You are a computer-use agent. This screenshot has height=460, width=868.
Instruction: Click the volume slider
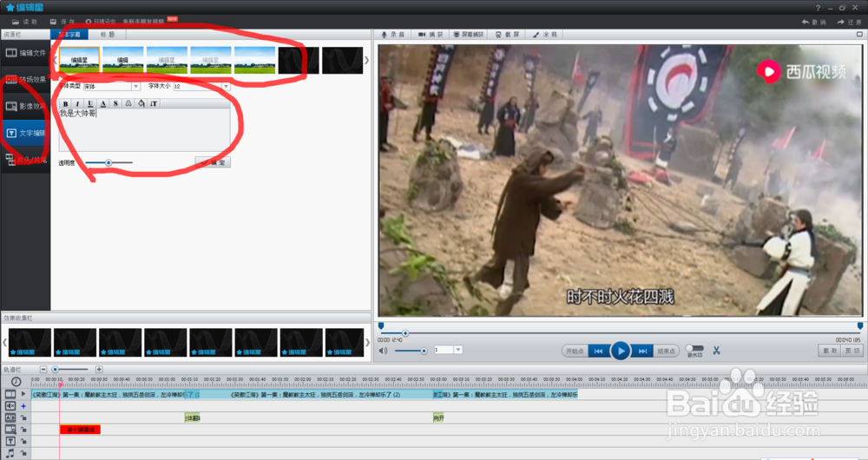[x=411, y=351]
